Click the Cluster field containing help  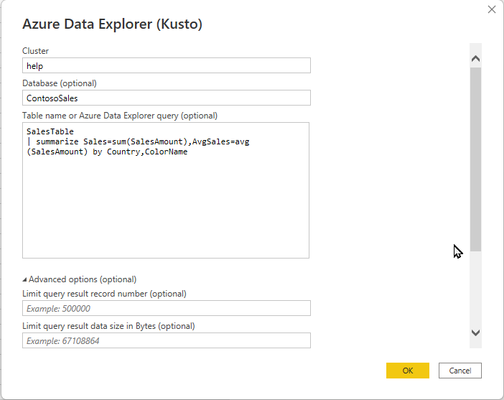click(166, 65)
